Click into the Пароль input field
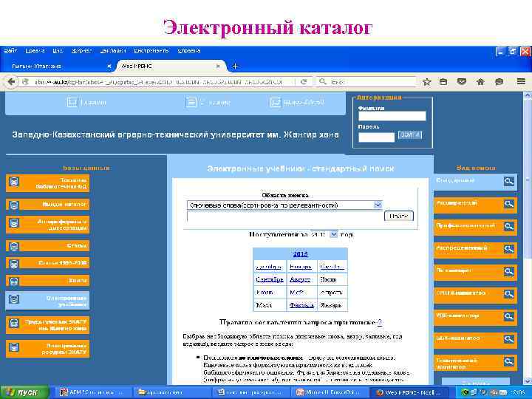 pyautogui.click(x=376, y=137)
